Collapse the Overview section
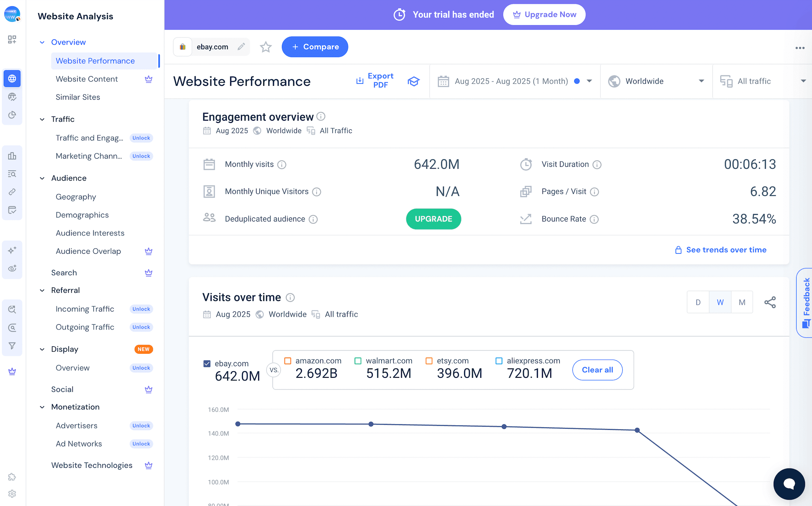The width and height of the screenshot is (812, 506). 42,42
